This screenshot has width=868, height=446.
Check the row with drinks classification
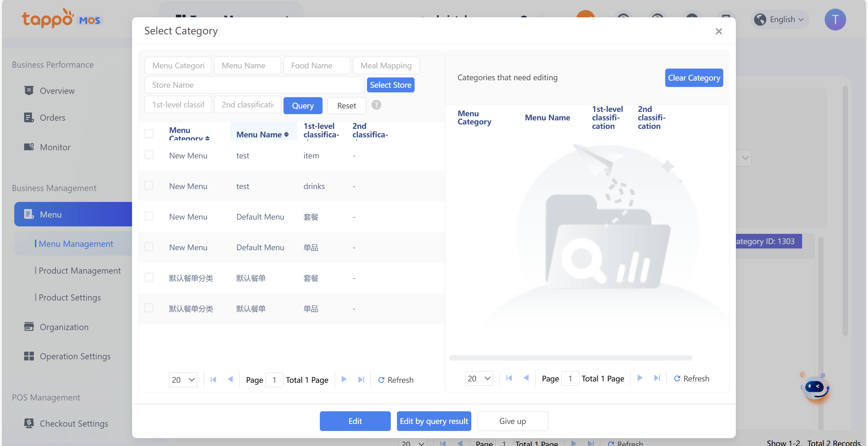[x=149, y=186]
